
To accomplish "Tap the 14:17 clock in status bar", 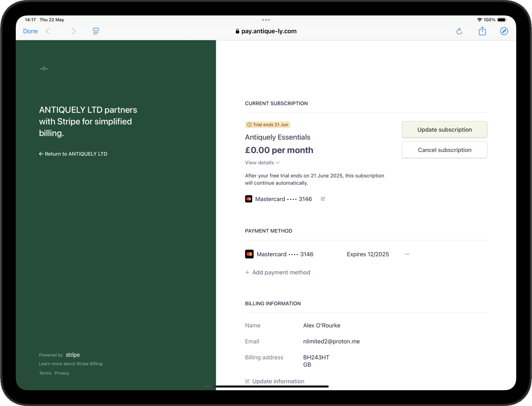I will (x=30, y=20).
